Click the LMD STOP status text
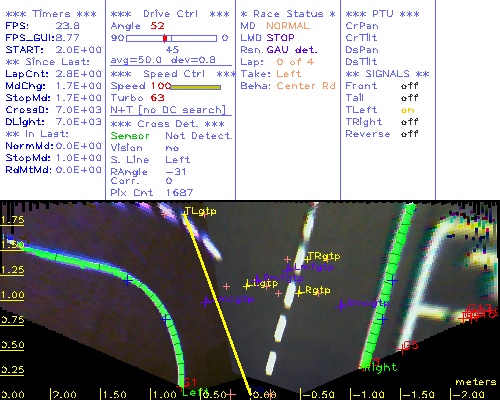The image size is (500, 400). pyautogui.click(x=267, y=38)
